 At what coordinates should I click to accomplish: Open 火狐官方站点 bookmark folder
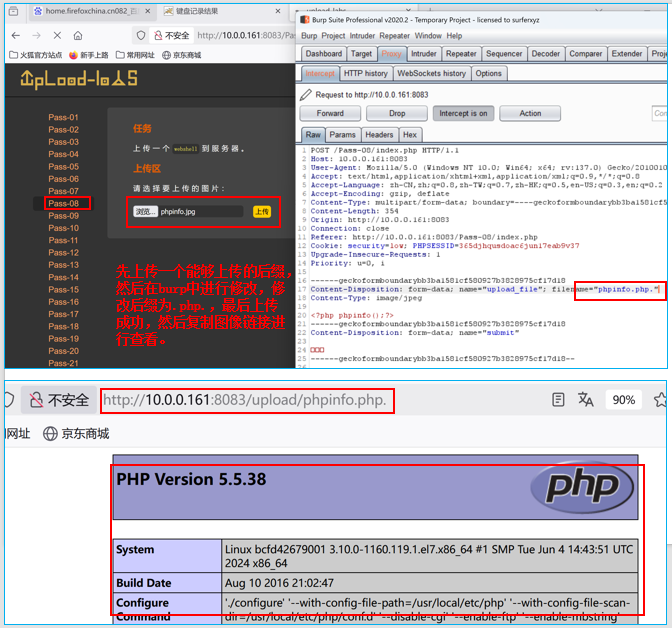click(36, 55)
